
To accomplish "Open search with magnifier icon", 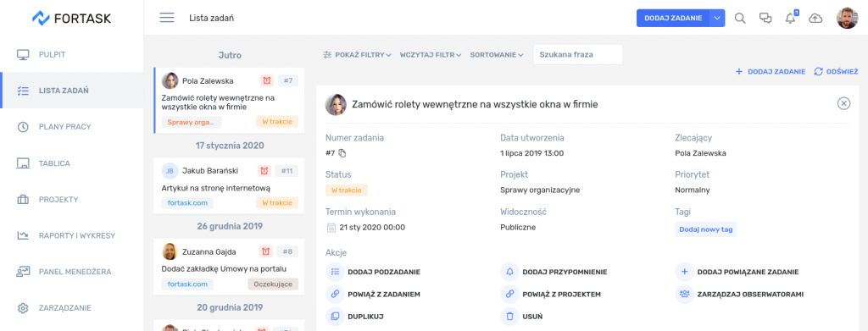I will pyautogui.click(x=740, y=18).
